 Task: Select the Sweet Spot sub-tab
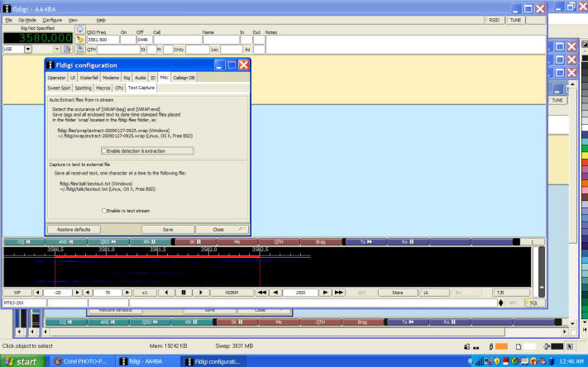click(x=59, y=88)
